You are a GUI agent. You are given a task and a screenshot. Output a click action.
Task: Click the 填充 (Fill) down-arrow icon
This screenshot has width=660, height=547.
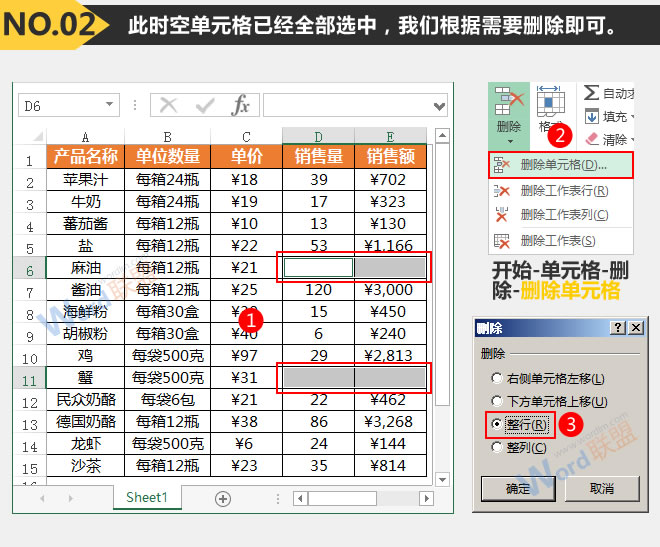click(591, 117)
